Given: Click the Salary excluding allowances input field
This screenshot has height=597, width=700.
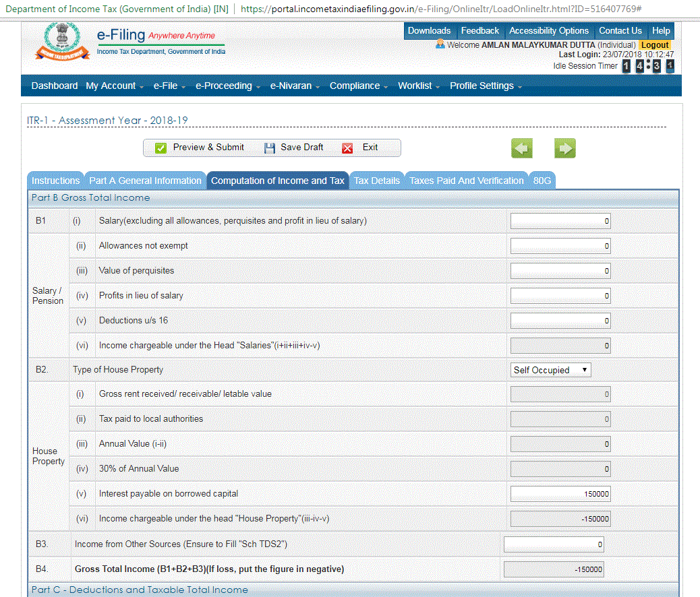Looking at the screenshot, I should tap(560, 221).
